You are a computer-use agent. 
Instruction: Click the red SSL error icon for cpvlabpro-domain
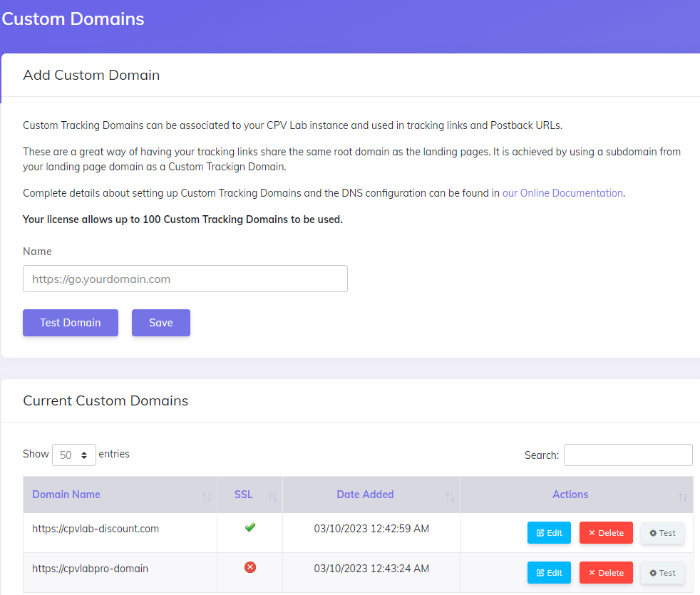249,567
